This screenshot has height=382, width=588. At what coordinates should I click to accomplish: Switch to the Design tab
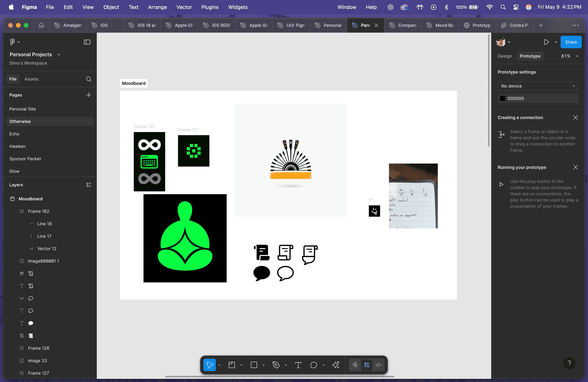tap(505, 56)
